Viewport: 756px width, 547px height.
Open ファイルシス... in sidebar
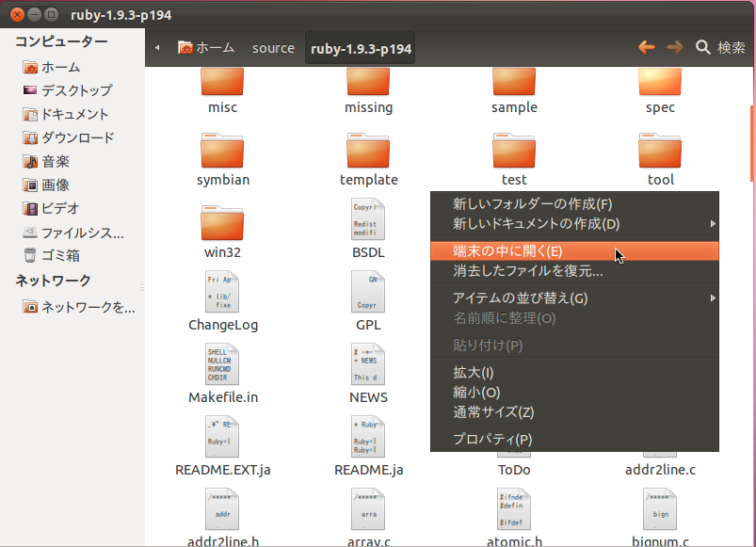click(x=72, y=233)
